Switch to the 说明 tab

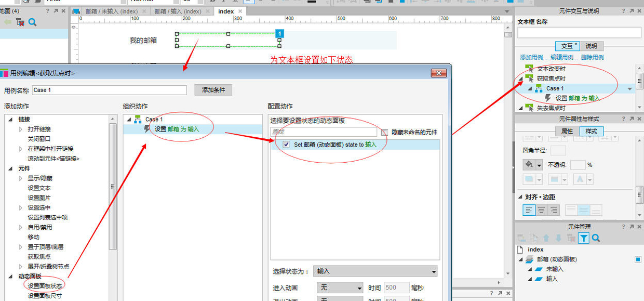591,46
